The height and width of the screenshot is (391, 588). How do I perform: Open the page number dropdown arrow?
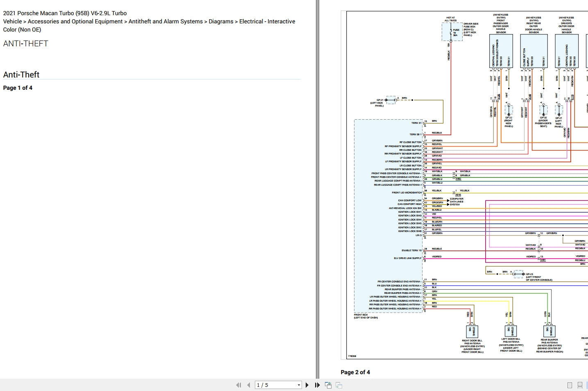[299, 385]
